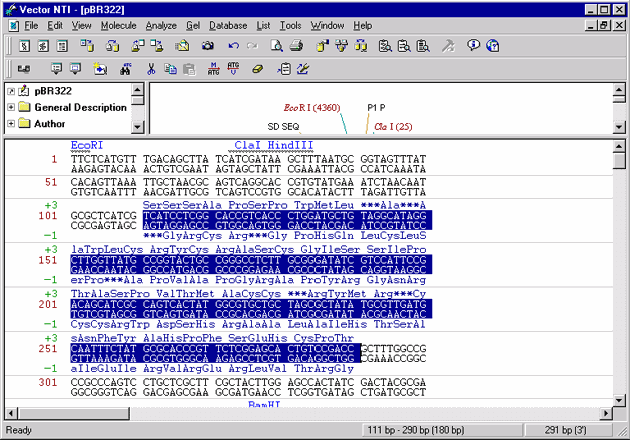
Task: Click the camera snapshot toolbar icon
Action: point(208,46)
